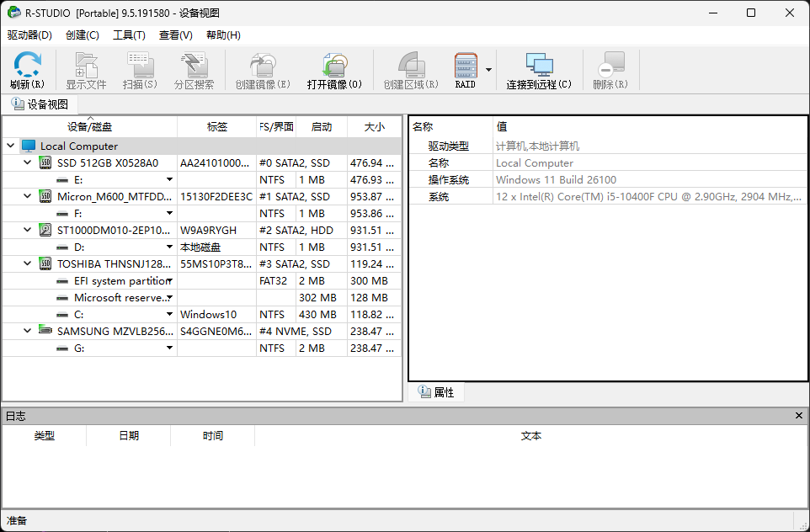Open the View (查看) menu
Image resolution: width=810 pixels, height=532 pixels.
click(176, 35)
